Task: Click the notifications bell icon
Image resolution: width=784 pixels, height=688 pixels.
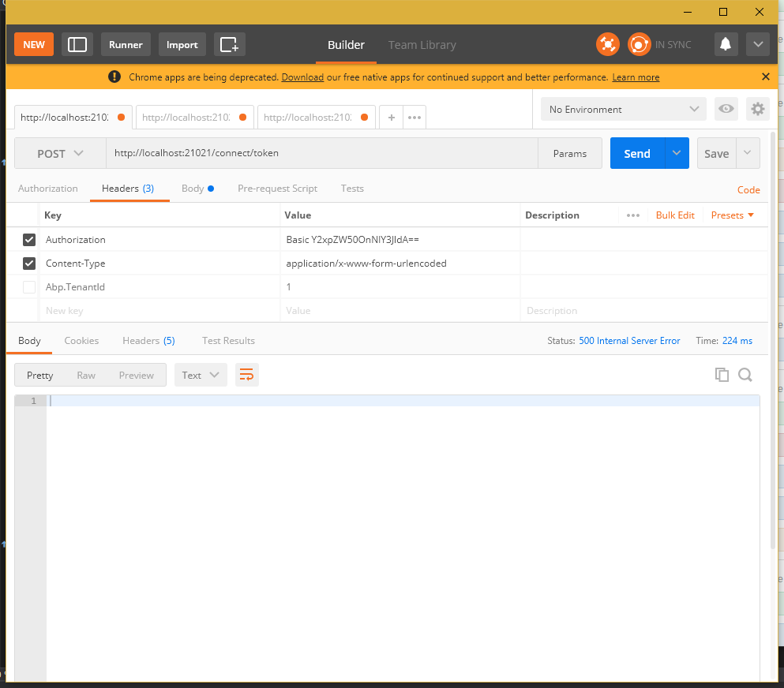Action: [726, 44]
